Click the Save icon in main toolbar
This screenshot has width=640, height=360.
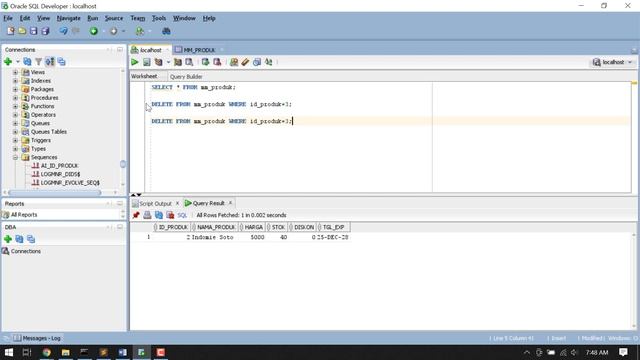33,31
